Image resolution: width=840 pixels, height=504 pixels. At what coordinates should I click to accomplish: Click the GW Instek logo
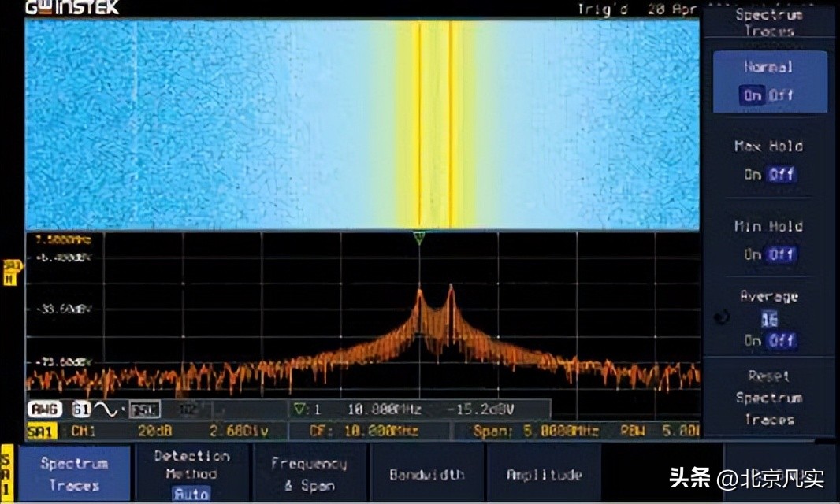[72, 8]
